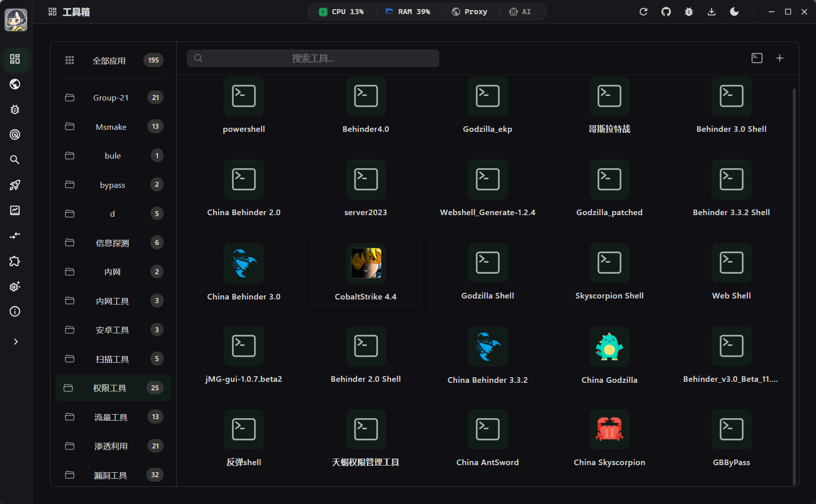Screen dimensions: 816x504
Task: Select the 渗透利用 folder
Action: tap(113, 446)
